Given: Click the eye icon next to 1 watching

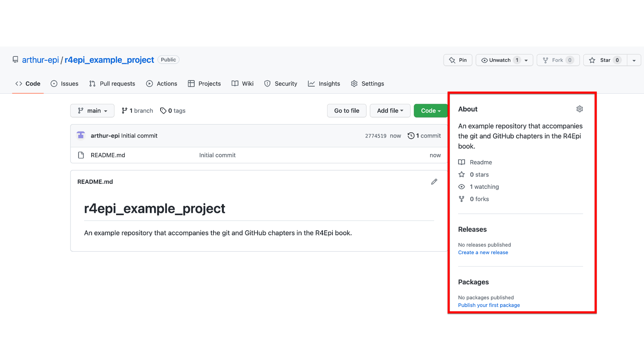Looking at the screenshot, I should click(462, 187).
